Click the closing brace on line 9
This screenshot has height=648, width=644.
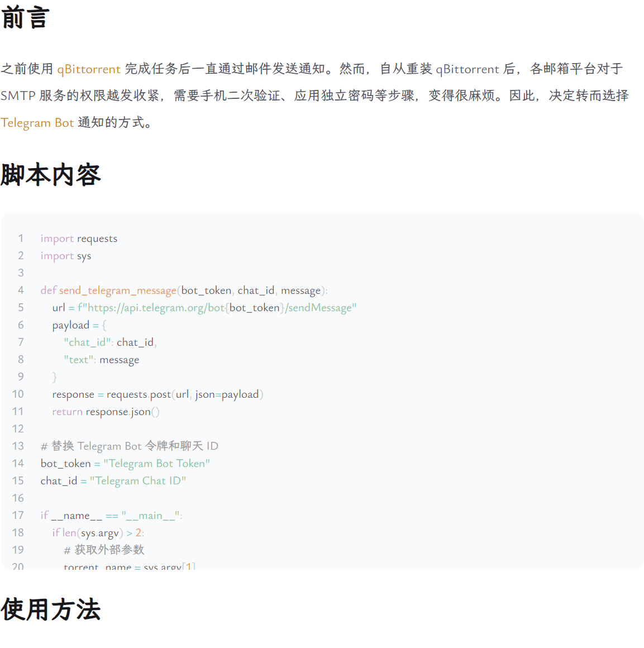pos(55,377)
